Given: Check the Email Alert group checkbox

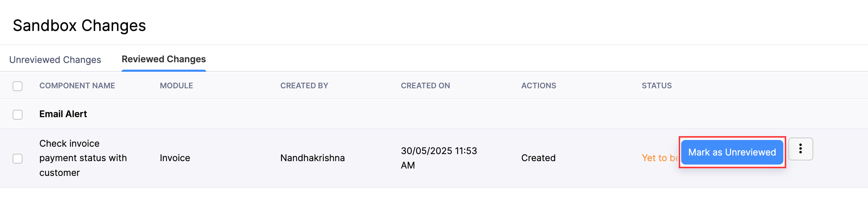Looking at the screenshot, I should tap(18, 115).
